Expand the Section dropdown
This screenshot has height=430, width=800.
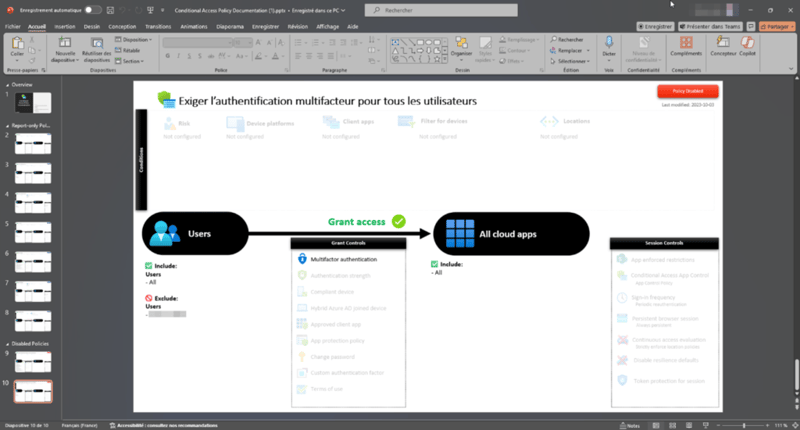[x=130, y=60]
